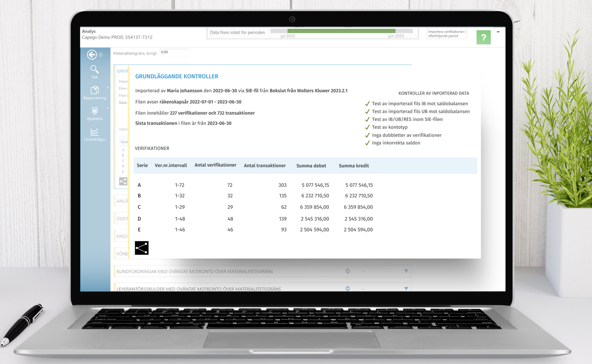The height and width of the screenshot is (364, 592).
Task: Open the Rapportering section
Action: (x=95, y=93)
